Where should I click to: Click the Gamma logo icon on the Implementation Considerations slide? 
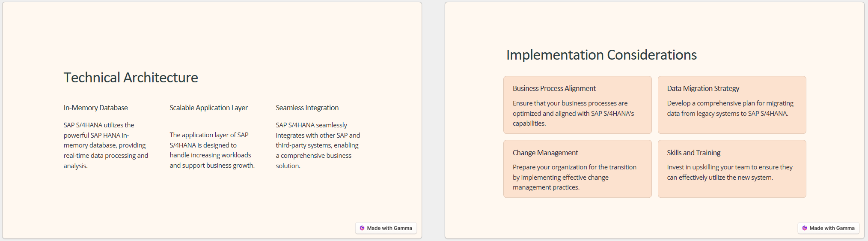pos(805,228)
